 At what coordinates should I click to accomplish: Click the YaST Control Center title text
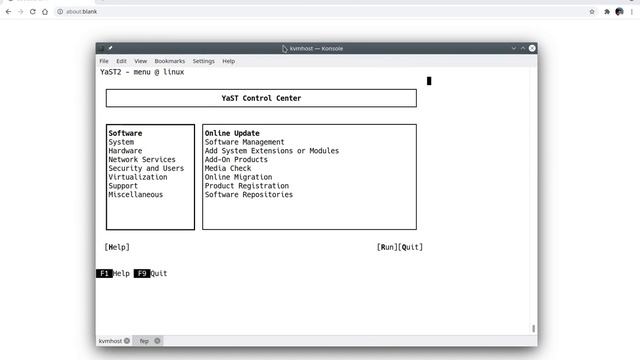pos(261,98)
